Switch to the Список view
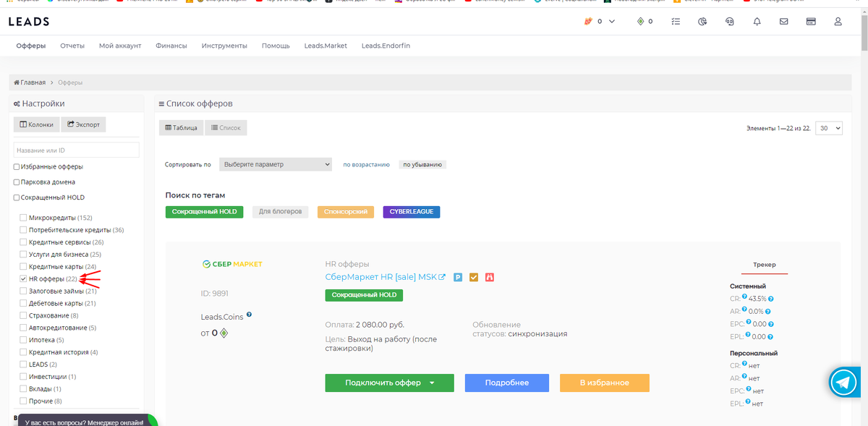868x426 pixels. coord(226,127)
